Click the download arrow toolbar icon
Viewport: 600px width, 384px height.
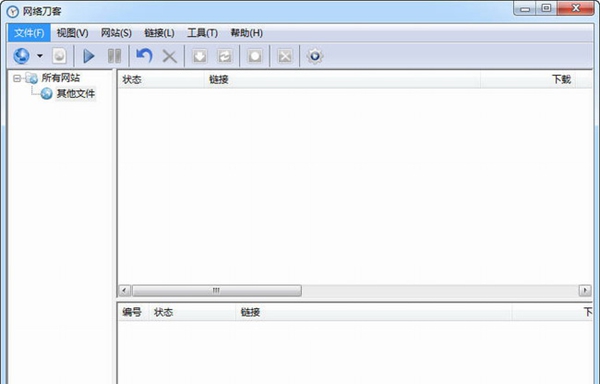[199, 56]
